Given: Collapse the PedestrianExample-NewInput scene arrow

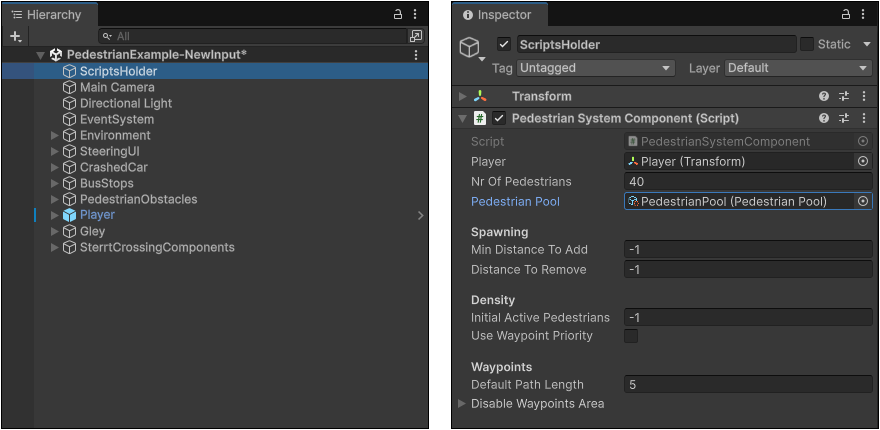Looking at the screenshot, I should click(40, 55).
